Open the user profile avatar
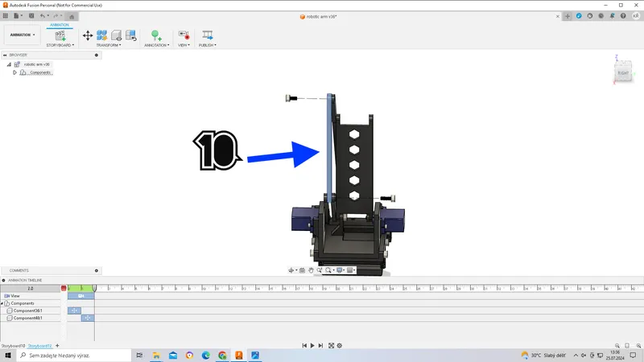644x362 pixels. coord(636,16)
